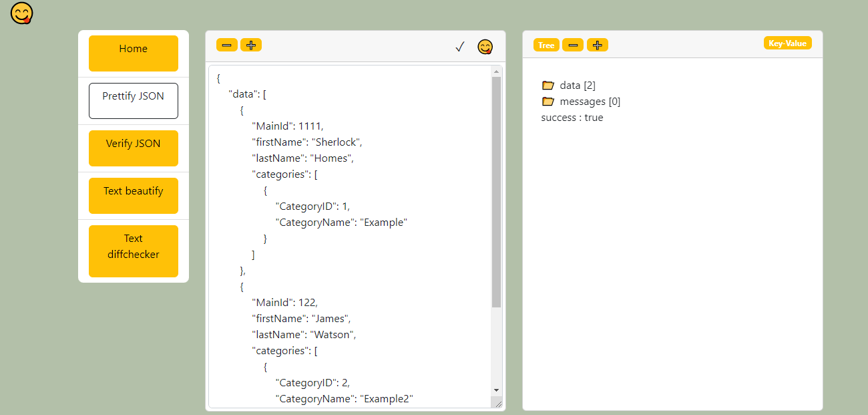Switch the viewer to Tree mode
This screenshot has width=868, height=415.
546,45
